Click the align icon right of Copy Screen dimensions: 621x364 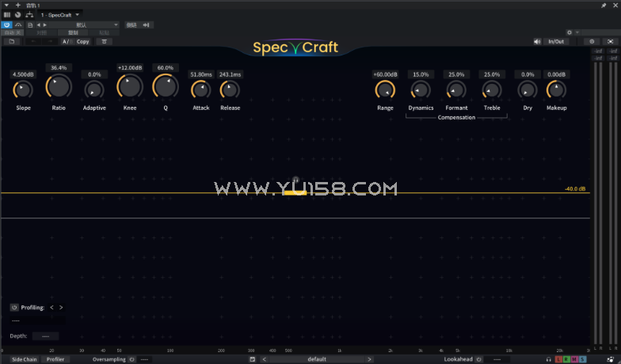click(x=105, y=41)
